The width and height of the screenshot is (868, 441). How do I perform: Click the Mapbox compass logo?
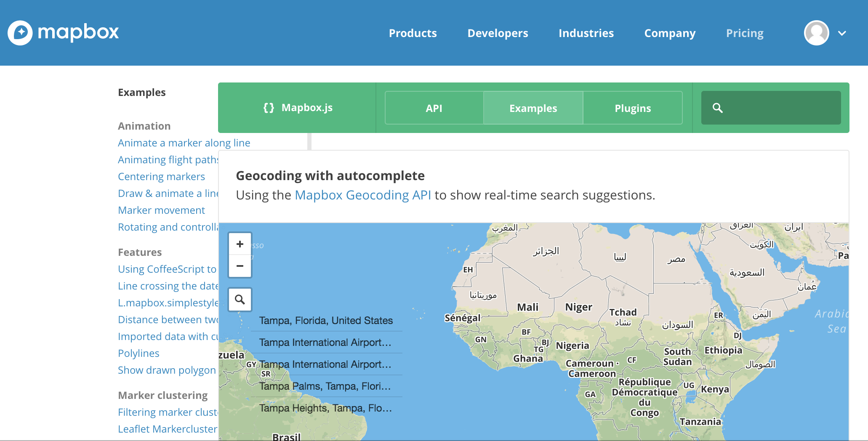(x=19, y=32)
